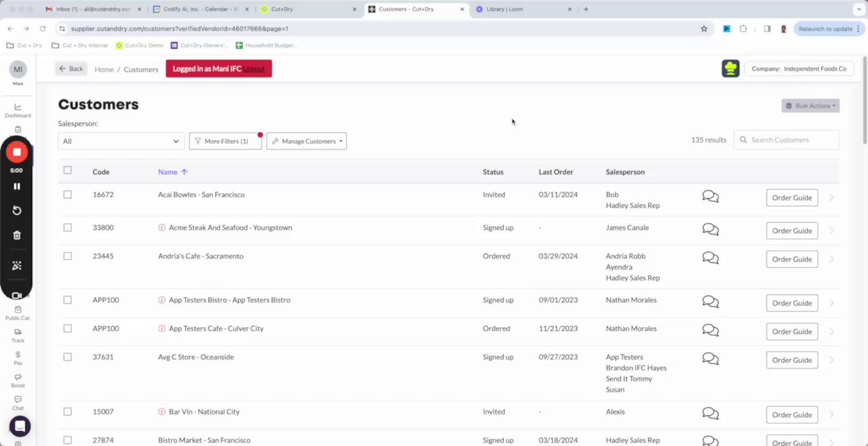This screenshot has width=868, height=446.
Task: Open the Intercom messenger bubble
Action: pos(20,426)
